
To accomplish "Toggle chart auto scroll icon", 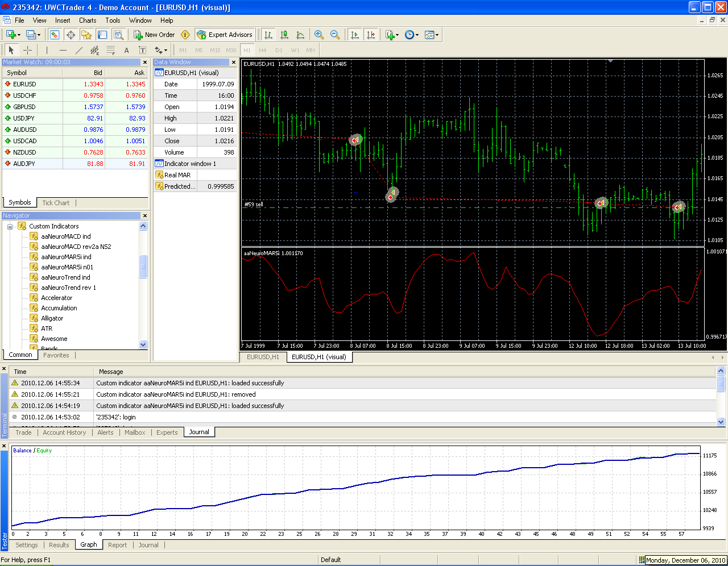I will pos(355,35).
